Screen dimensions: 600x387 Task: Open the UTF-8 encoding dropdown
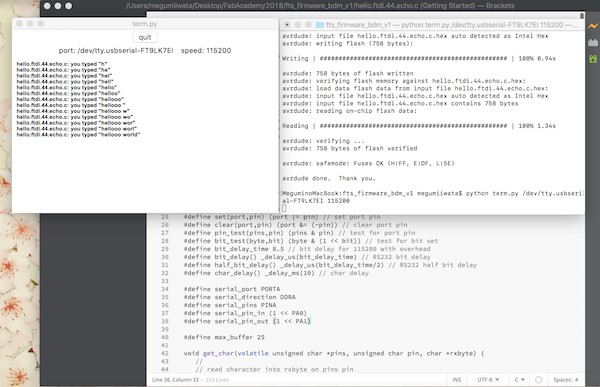pos(488,380)
